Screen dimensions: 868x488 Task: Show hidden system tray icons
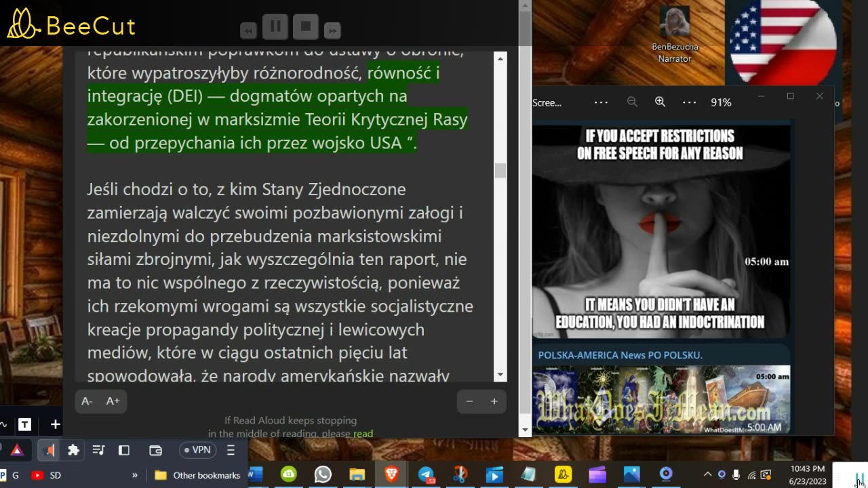click(707, 474)
